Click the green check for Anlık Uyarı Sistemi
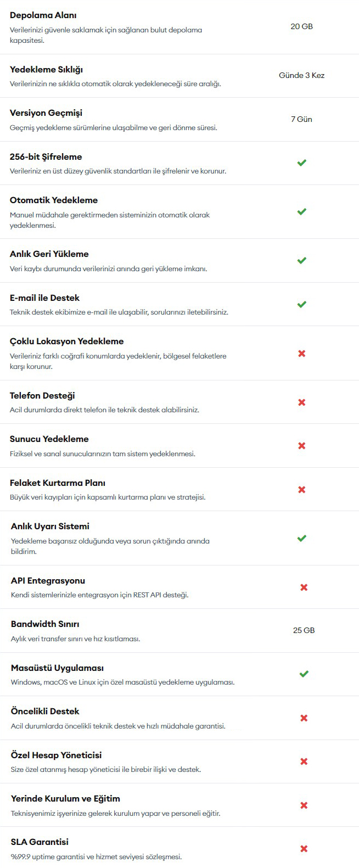 (301, 538)
